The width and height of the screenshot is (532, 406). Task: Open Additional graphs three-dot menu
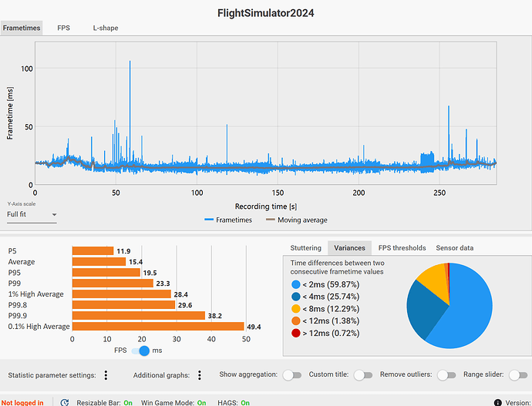tap(200, 375)
